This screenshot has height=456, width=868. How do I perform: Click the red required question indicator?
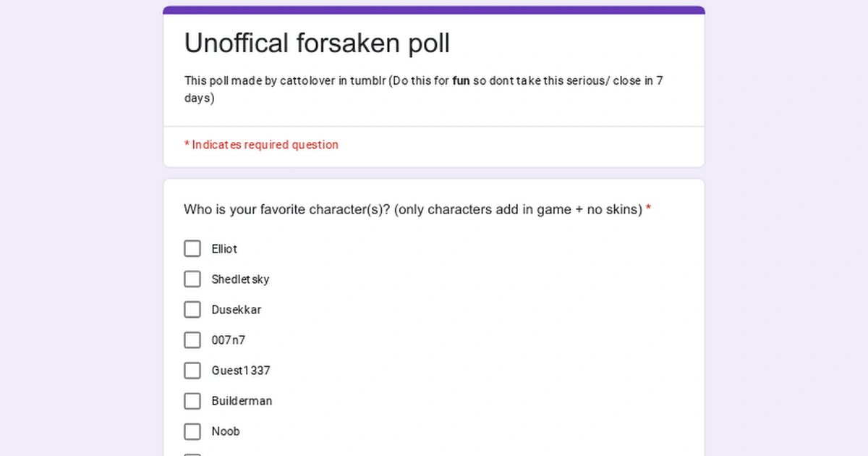pos(261,145)
